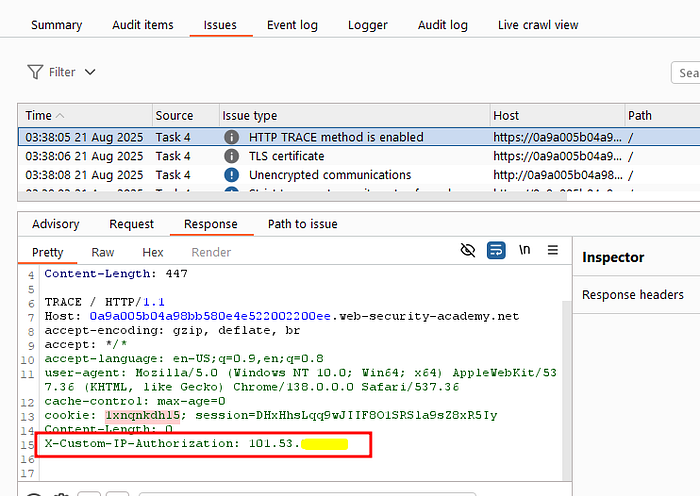The image size is (700, 496).
Task: Click info icon of TLS certificate issue
Action: point(231,156)
